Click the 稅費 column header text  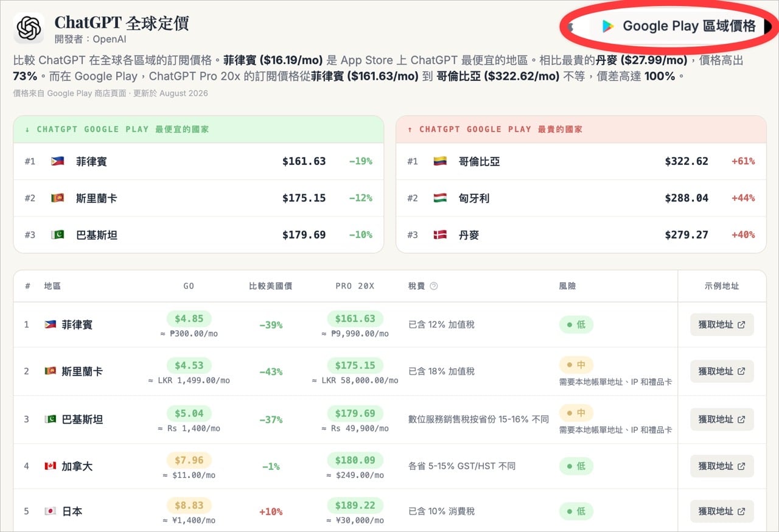point(417,286)
